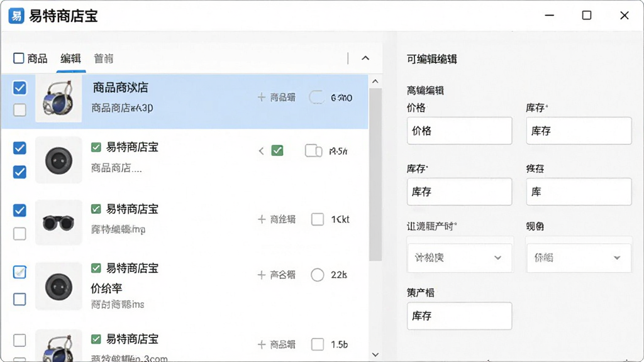
Task: Uncheck the upper checkbox of the 14.5 row
Action: pos(19,148)
